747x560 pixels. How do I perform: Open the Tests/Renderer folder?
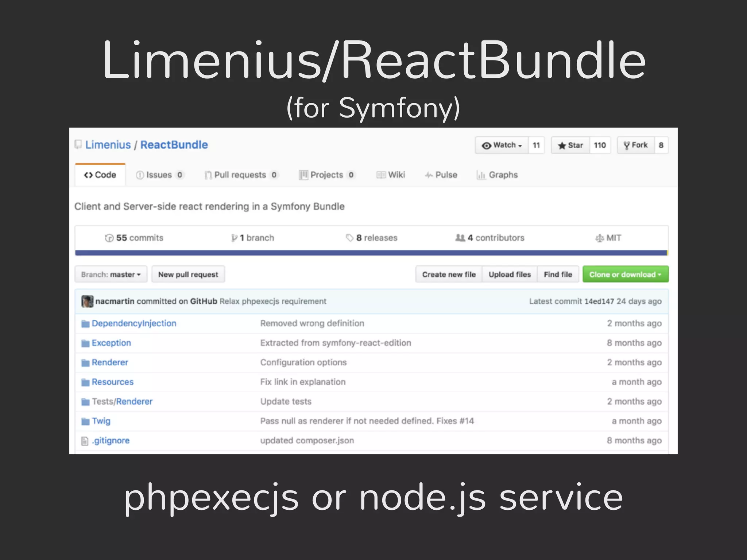122,401
